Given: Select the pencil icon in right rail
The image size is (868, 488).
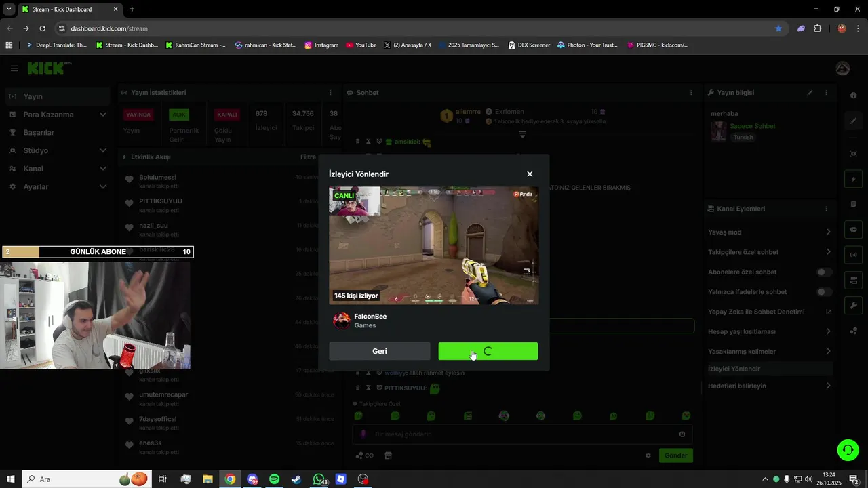Looking at the screenshot, I should [853, 121].
